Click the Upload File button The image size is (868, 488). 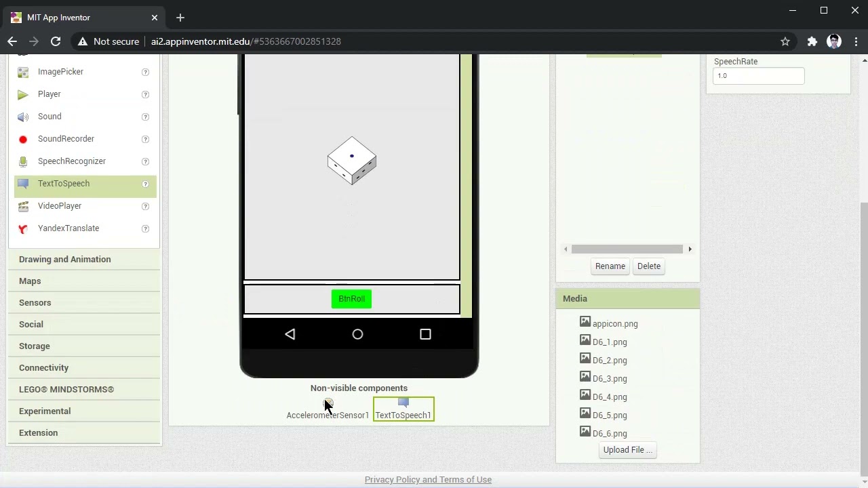[x=628, y=450]
